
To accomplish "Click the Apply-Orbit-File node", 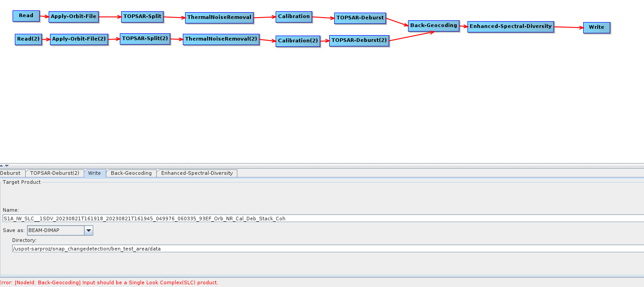I will pyautogui.click(x=73, y=17).
